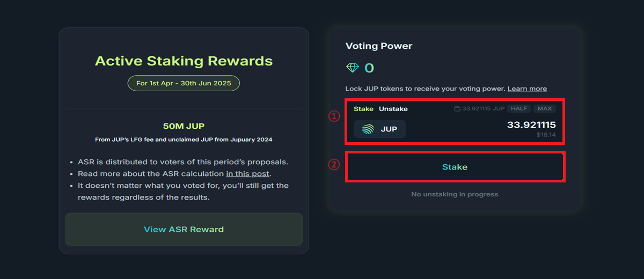Click the voting power value 0
The image size is (644, 279).
(x=369, y=68)
